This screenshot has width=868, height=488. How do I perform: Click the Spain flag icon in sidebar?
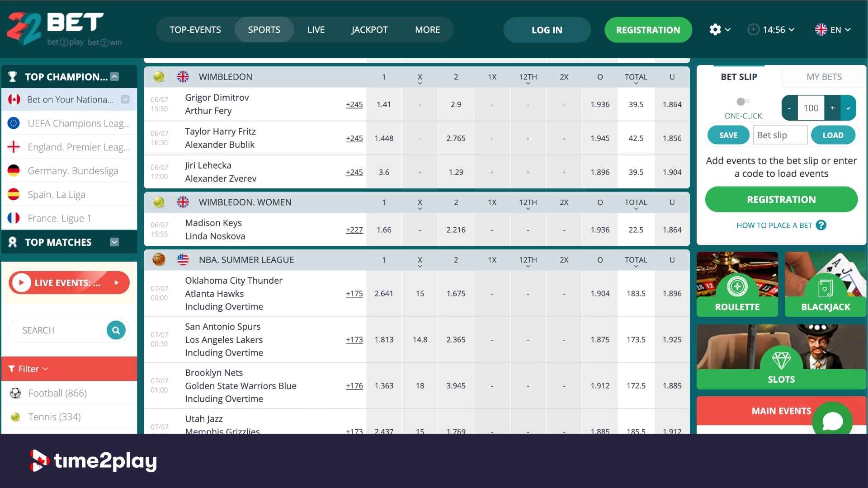[x=14, y=194]
